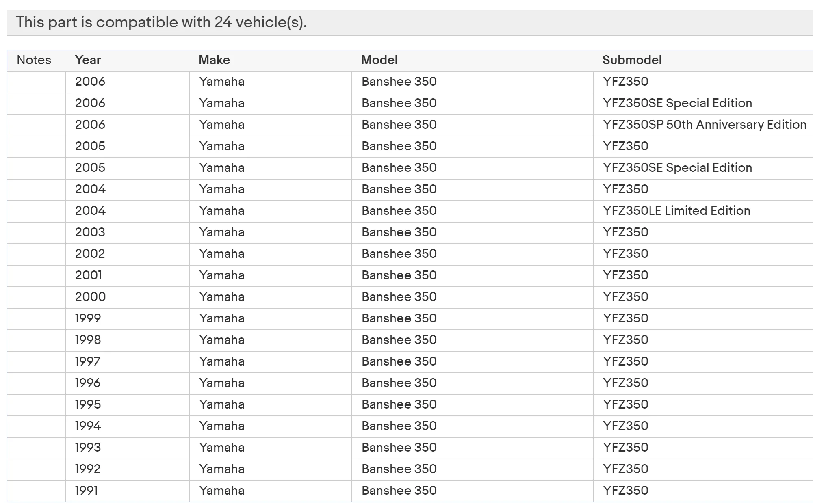
Task: Click the Make column header
Action: (x=214, y=60)
